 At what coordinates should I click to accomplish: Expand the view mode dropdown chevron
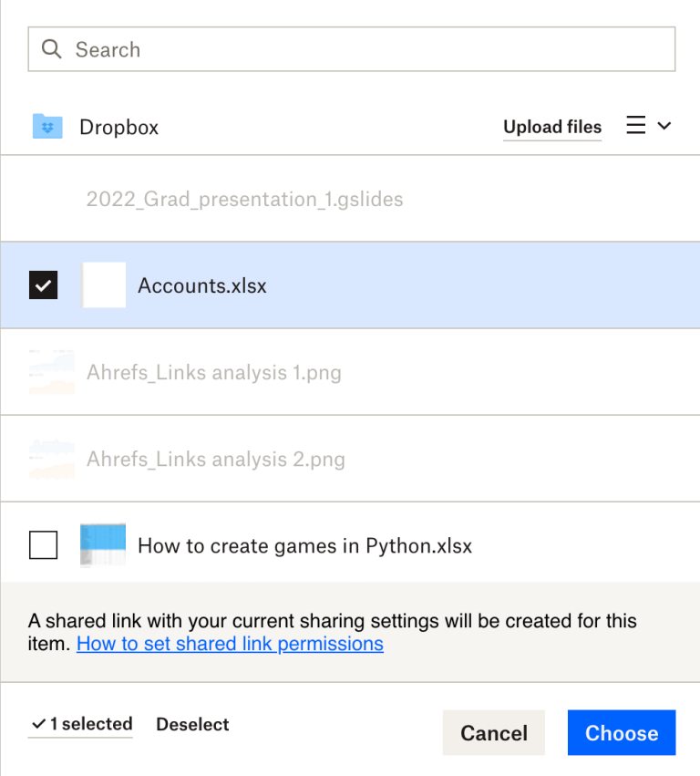(664, 126)
